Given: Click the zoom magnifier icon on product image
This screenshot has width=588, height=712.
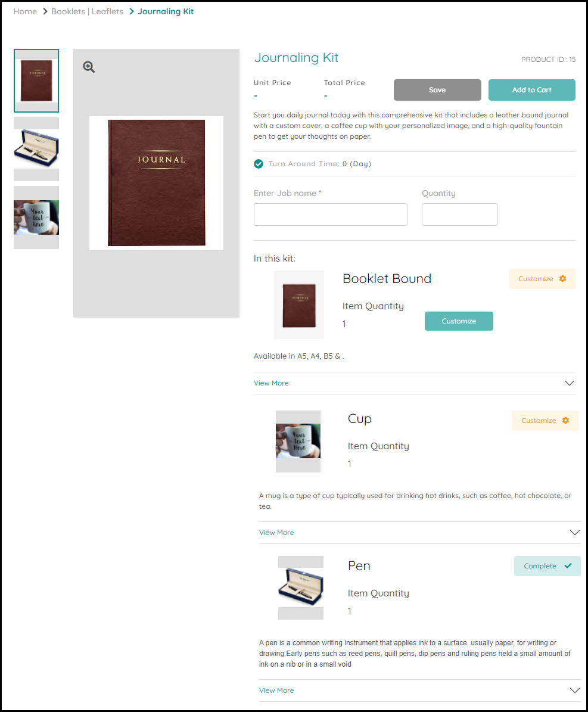Looking at the screenshot, I should pyautogui.click(x=89, y=67).
